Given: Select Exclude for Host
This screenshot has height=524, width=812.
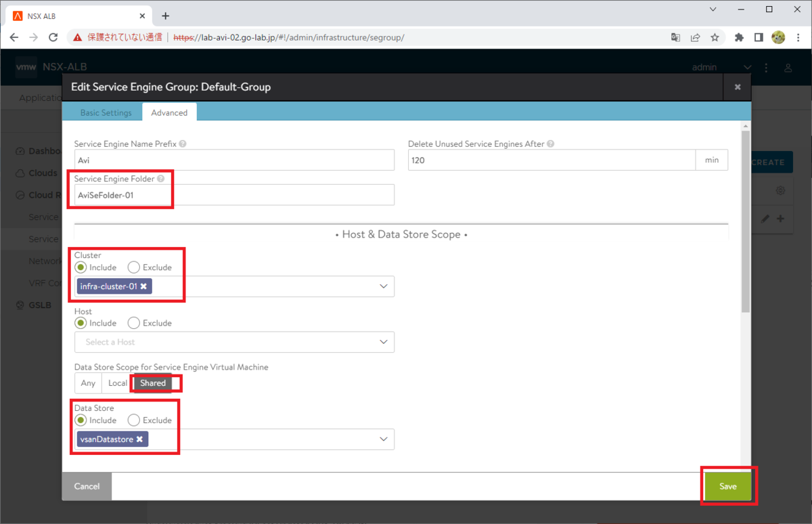Looking at the screenshot, I should (134, 323).
